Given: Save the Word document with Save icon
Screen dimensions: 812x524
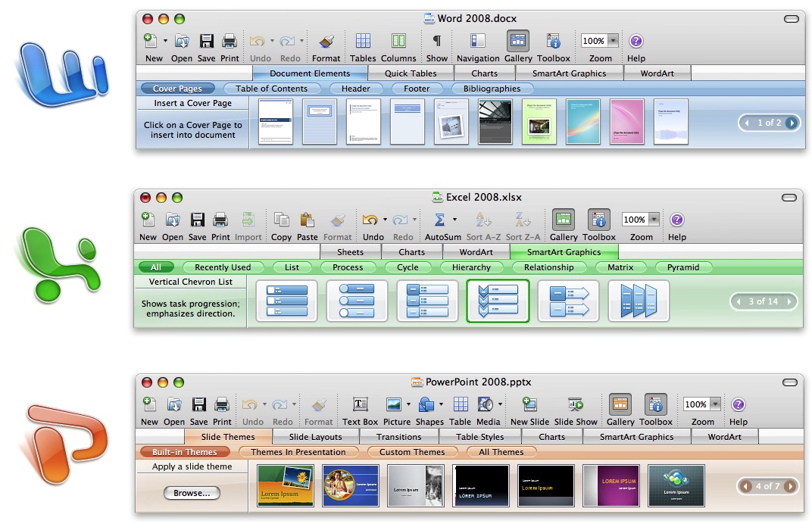Looking at the screenshot, I should [207, 41].
